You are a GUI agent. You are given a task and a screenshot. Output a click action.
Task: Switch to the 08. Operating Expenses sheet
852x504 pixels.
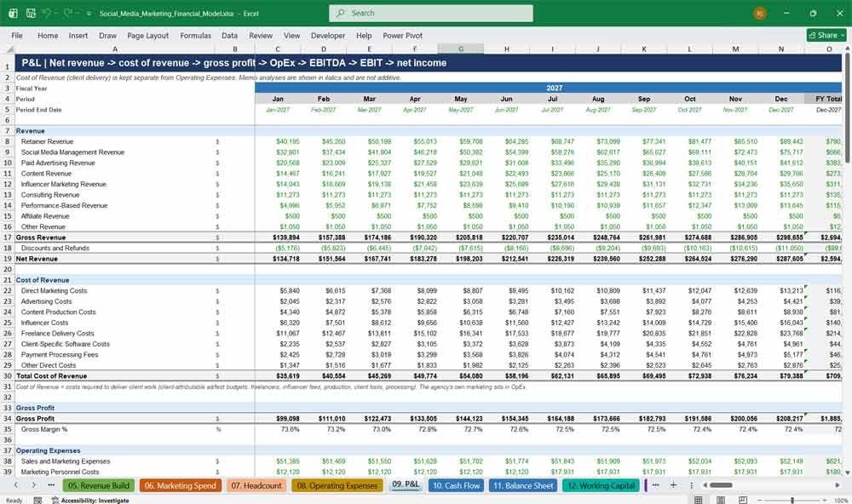337,485
